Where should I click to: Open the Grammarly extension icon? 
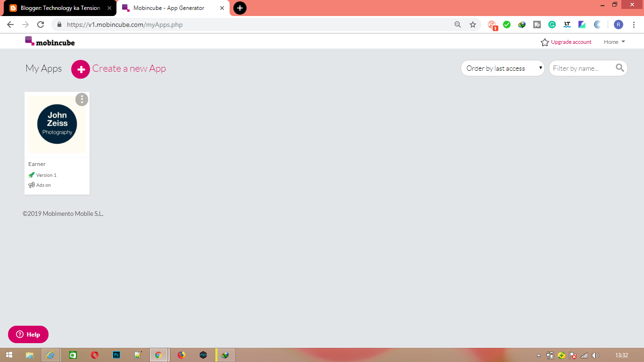point(552,25)
